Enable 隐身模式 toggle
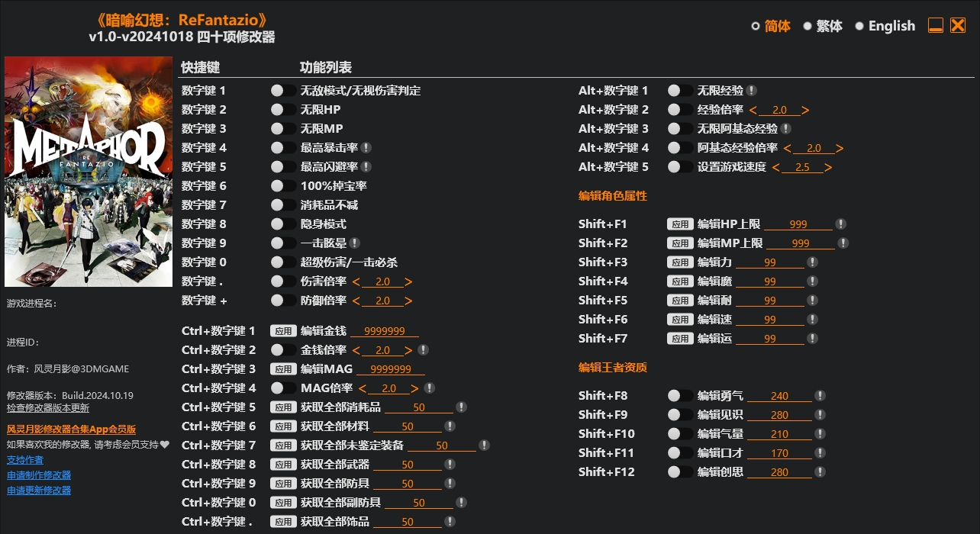The image size is (980, 534). click(283, 224)
